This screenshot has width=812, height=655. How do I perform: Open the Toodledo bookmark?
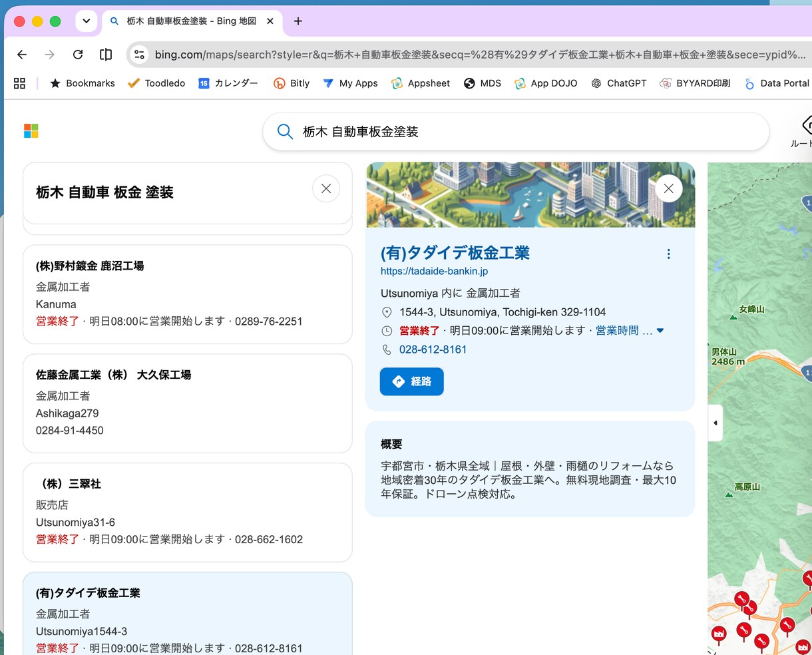tap(156, 83)
